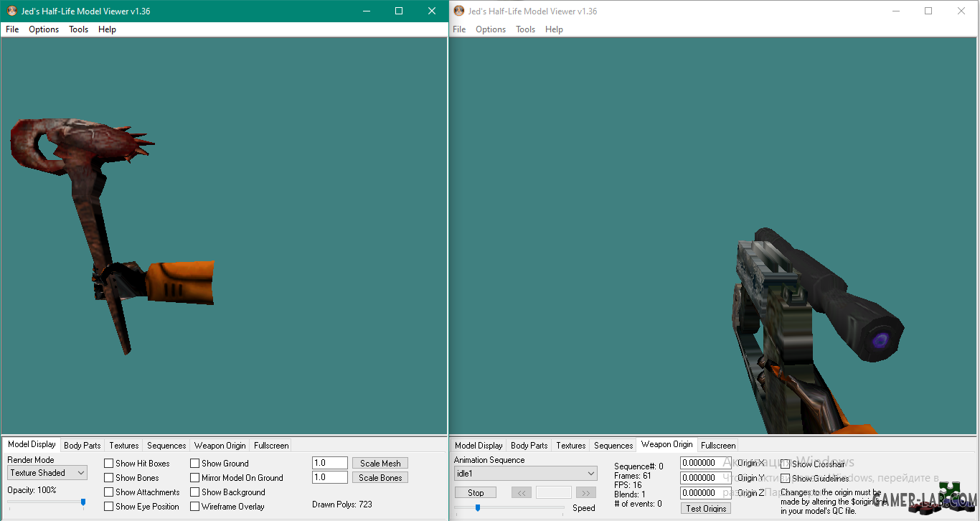The image size is (980, 521).
Task: Click the 'Drawn Polys: 723' readout
Action: pos(342,504)
